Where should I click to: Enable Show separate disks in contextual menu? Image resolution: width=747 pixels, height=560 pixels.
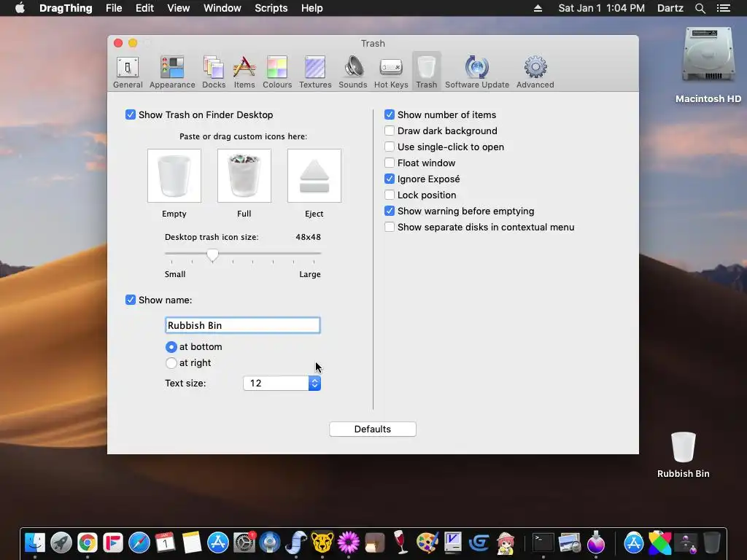pos(390,227)
